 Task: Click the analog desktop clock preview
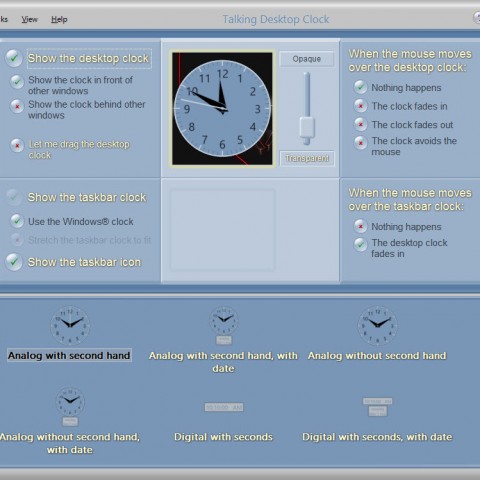(x=222, y=108)
